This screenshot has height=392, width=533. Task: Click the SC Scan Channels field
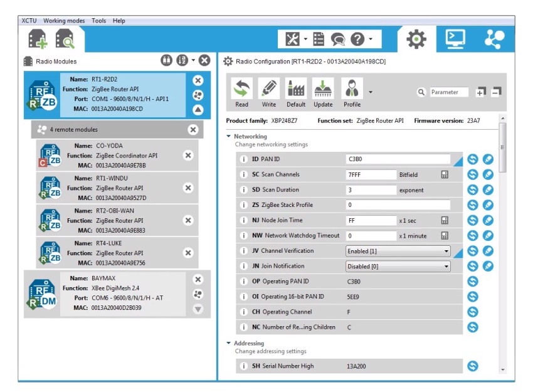(371, 174)
